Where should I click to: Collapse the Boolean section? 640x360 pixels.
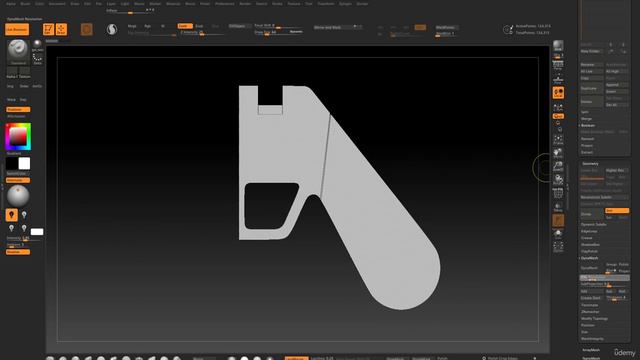point(588,125)
